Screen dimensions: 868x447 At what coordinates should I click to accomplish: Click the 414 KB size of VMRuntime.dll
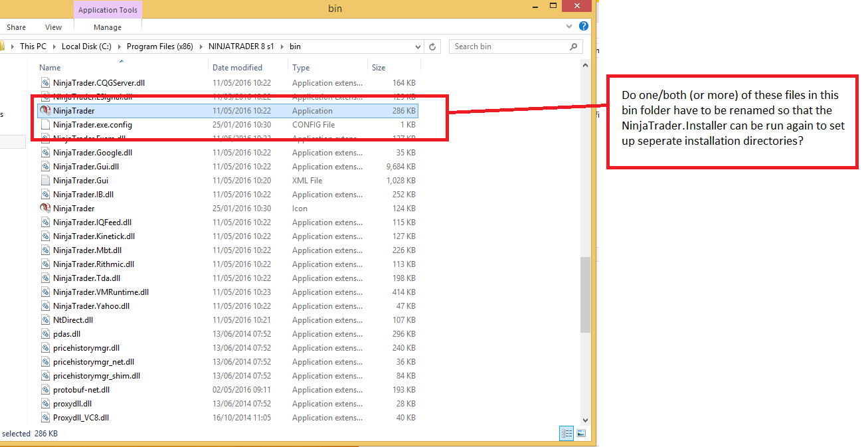404,292
